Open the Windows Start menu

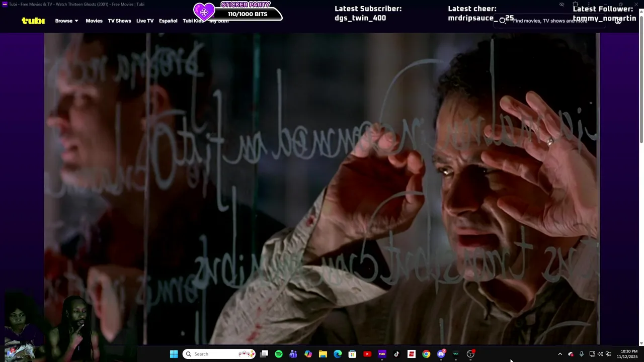point(174,354)
